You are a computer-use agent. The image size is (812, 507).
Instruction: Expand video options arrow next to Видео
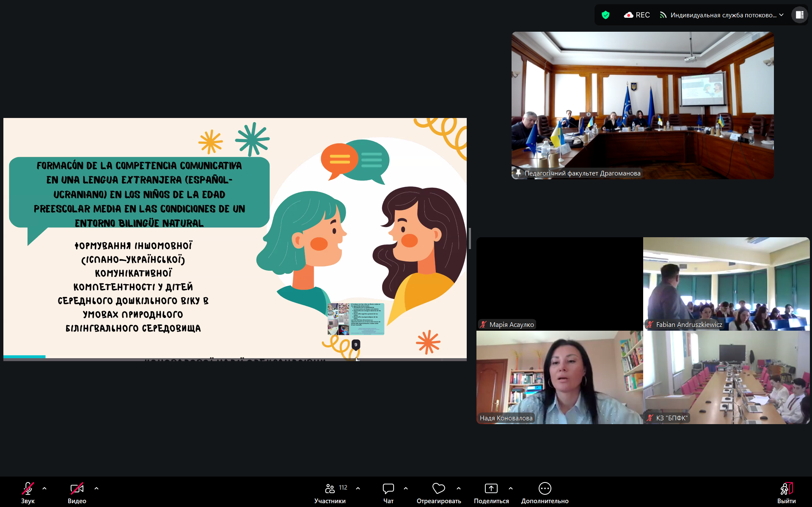point(96,488)
